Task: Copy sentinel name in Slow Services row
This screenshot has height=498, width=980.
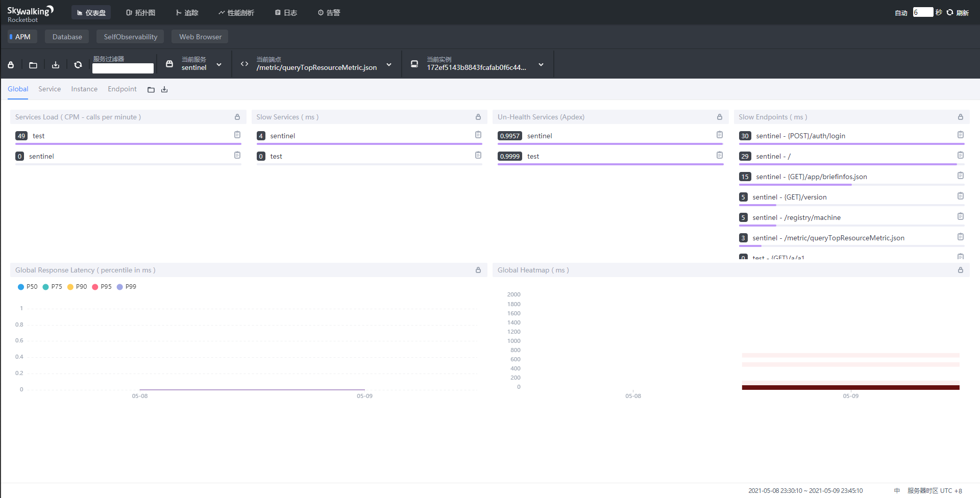Action: [478, 135]
